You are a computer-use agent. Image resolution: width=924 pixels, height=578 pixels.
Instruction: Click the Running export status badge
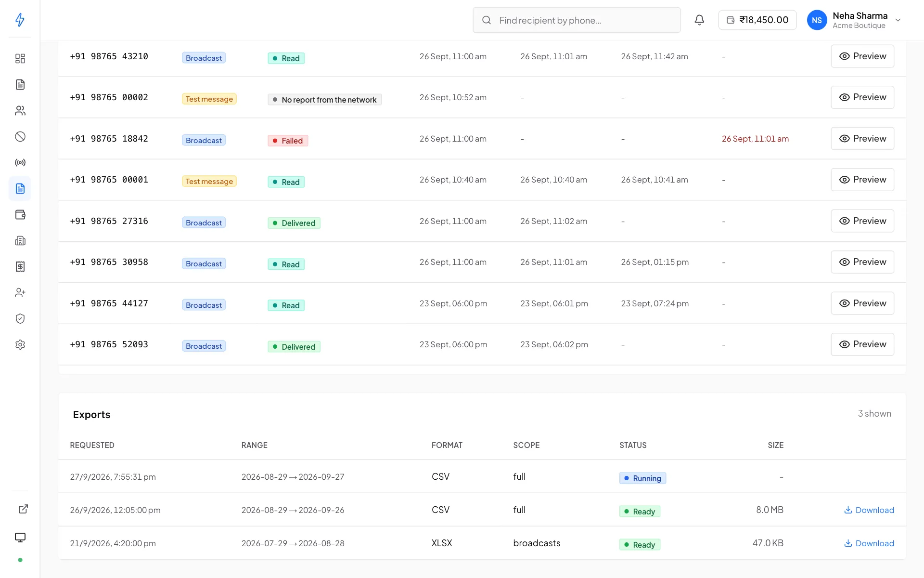pyautogui.click(x=642, y=478)
